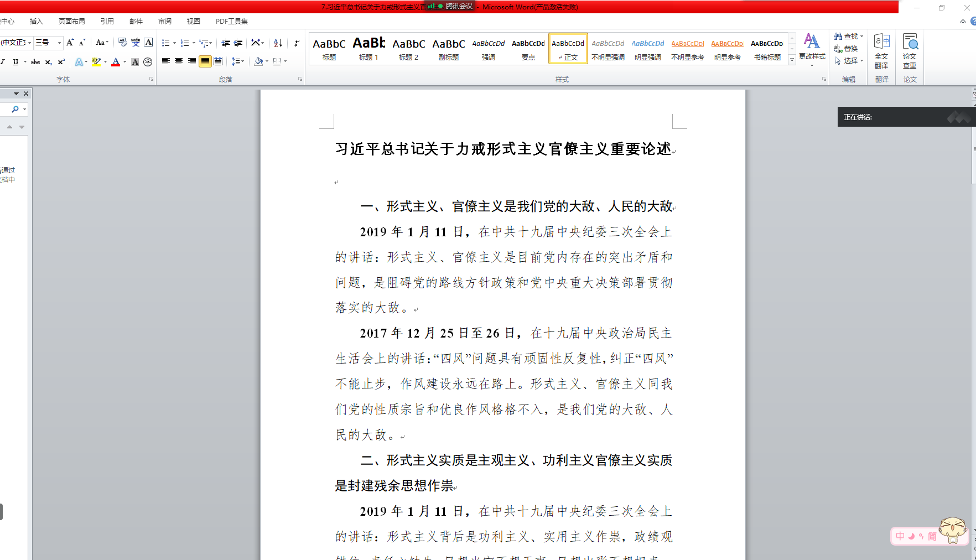Open the 审阅 (Review) tab
The width and height of the screenshot is (976, 560).
pyautogui.click(x=164, y=21)
